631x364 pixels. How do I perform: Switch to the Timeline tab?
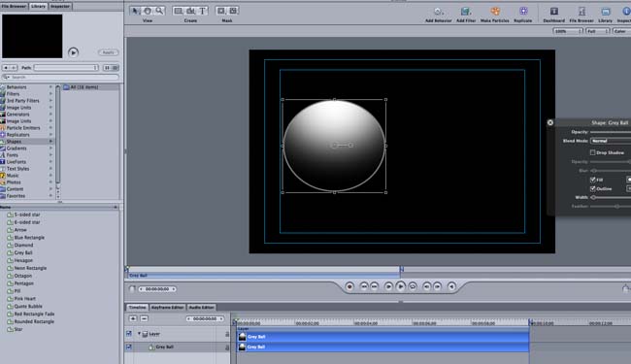pyautogui.click(x=137, y=308)
